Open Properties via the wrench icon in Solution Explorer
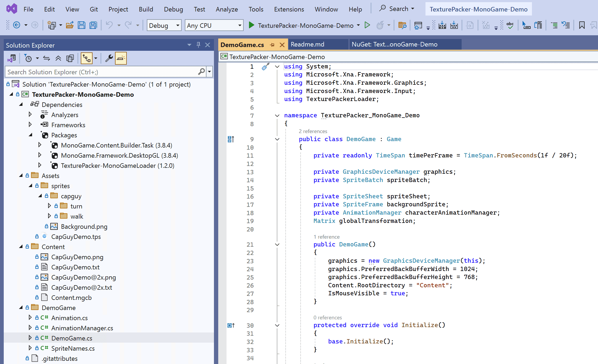Viewport: 598px width, 364px height. (109, 58)
